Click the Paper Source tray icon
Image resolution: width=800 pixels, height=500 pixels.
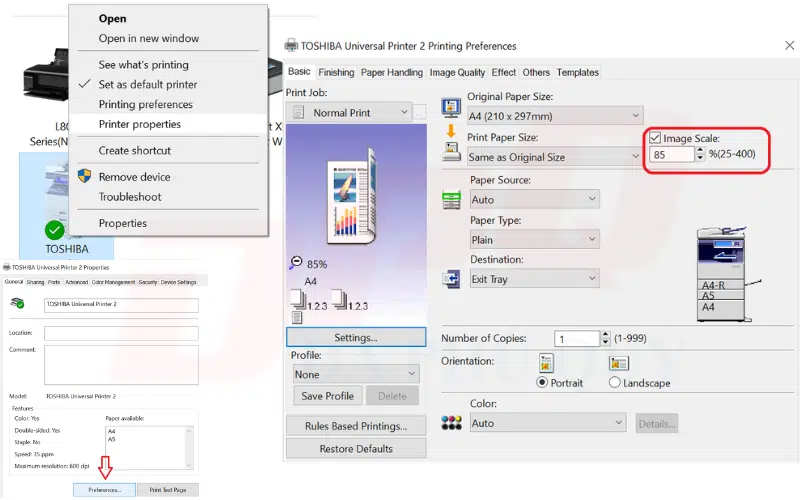coord(451,199)
